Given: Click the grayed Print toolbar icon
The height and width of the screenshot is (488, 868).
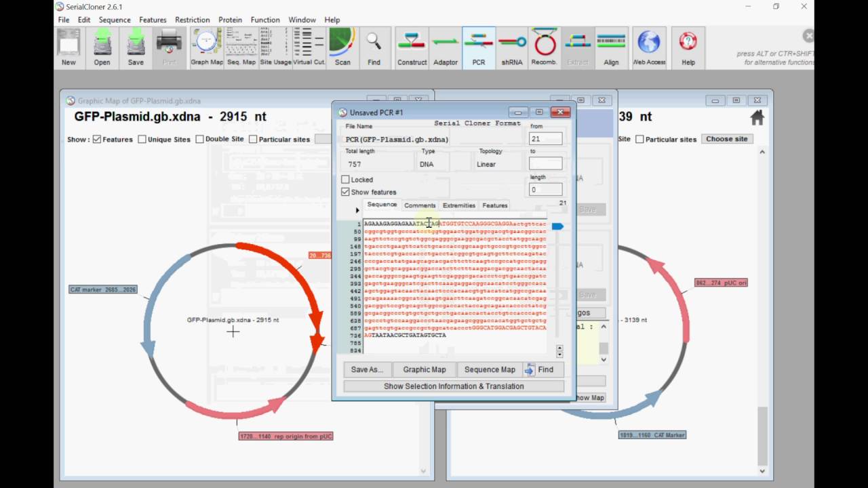Looking at the screenshot, I should click(169, 47).
